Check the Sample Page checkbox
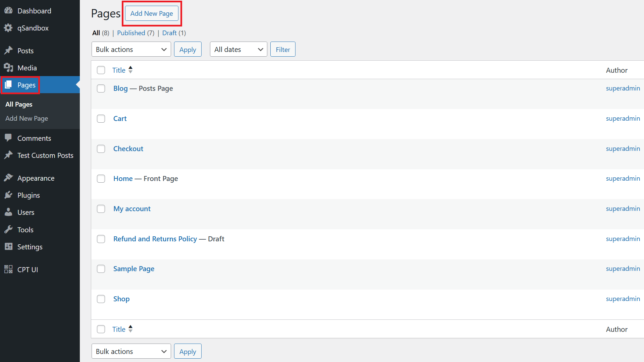 click(101, 269)
